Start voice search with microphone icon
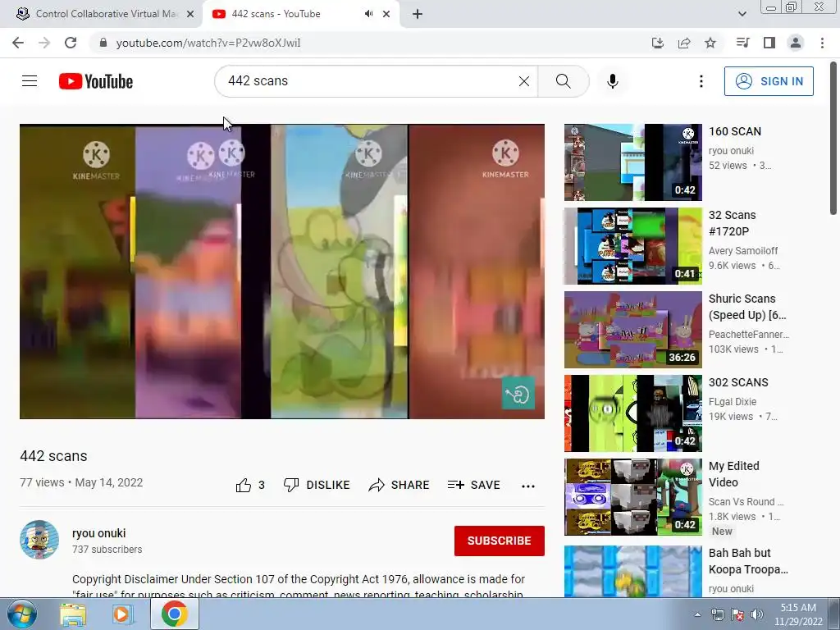Viewport: 840px width, 630px height. pyautogui.click(x=612, y=81)
